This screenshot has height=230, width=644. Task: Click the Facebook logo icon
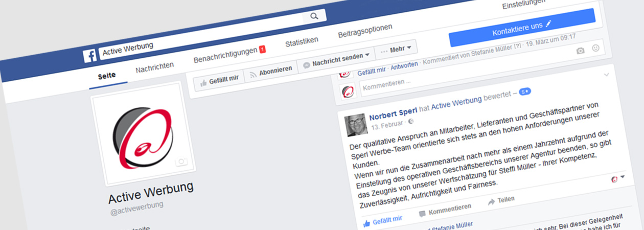[x=90, y=55]
